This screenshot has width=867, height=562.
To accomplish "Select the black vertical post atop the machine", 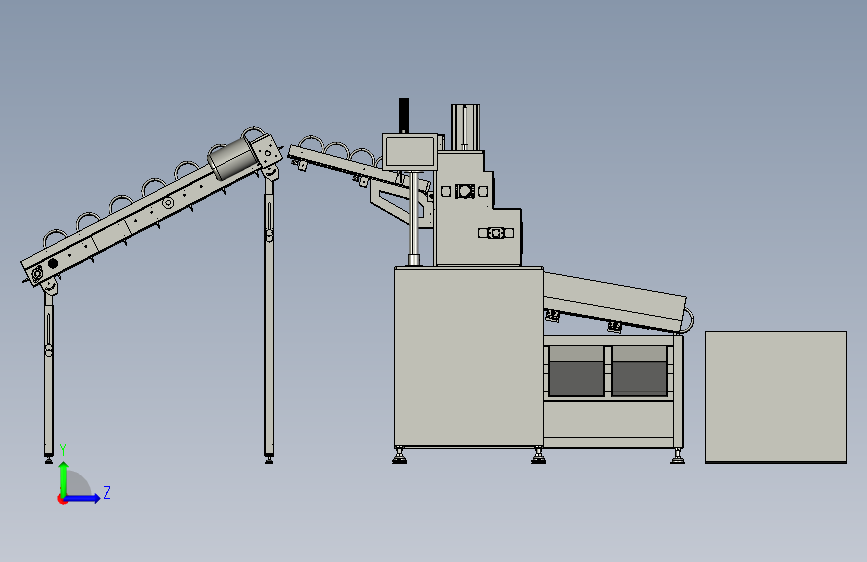I will 404,116.
